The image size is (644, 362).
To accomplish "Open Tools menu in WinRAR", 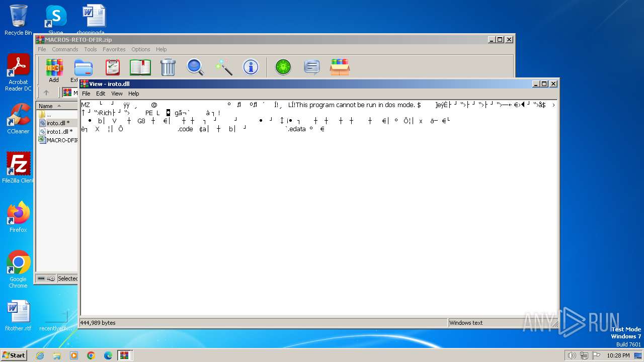I will 91,49.
